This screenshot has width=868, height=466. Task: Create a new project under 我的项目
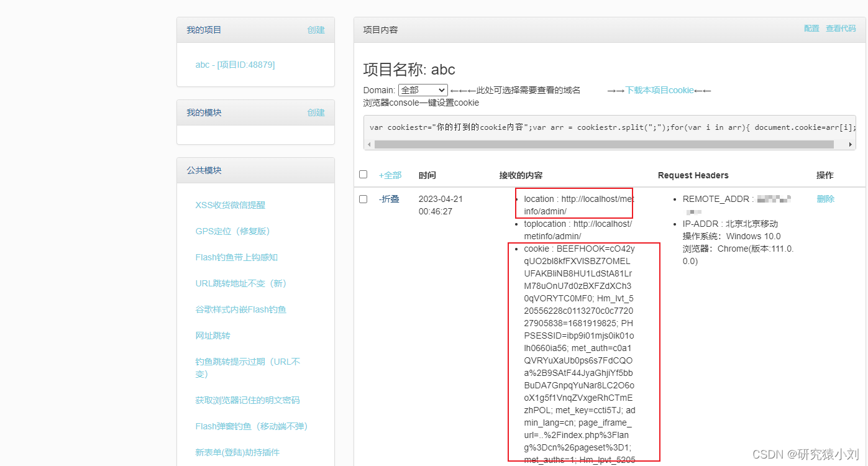click(x=316, y=30)
